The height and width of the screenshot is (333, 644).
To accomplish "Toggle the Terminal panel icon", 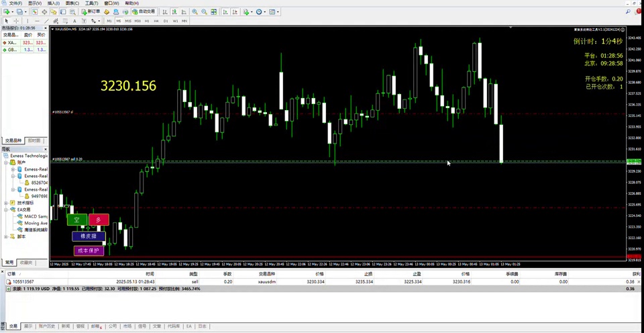I will click(63, 12).
